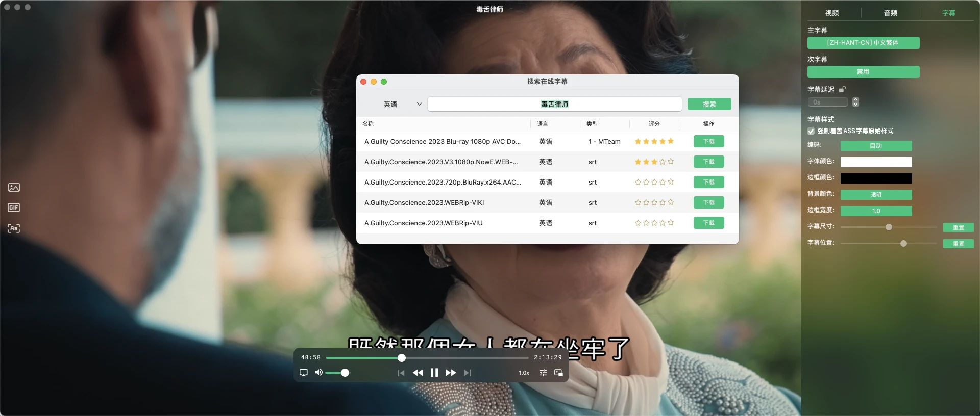
Task: Adjust the subtitle position slider
Action: pyautogui.click(x=903, y=244)
